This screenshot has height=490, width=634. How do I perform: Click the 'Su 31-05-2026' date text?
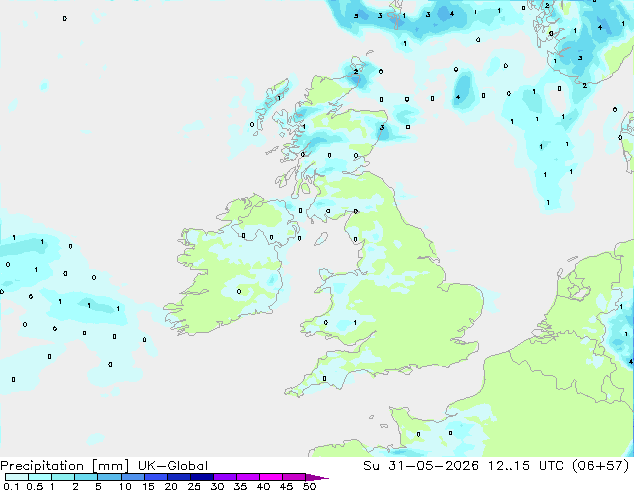click(421, 466)
